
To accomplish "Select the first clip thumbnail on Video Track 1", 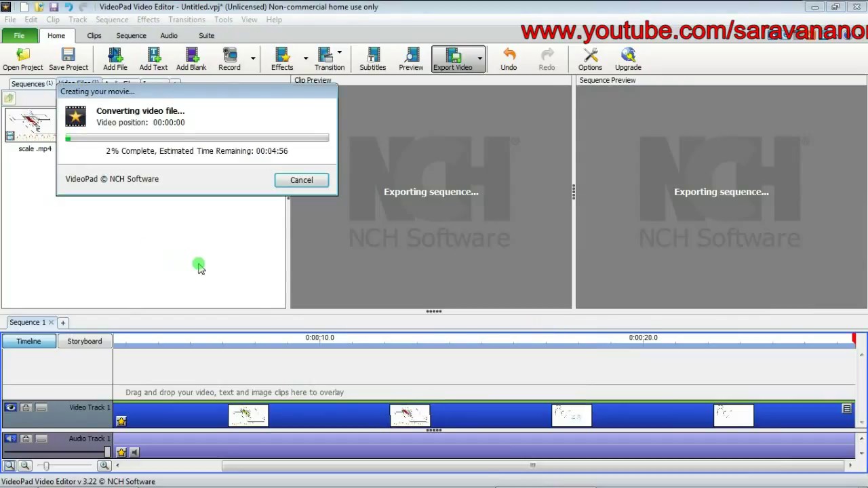I will 248,415.
